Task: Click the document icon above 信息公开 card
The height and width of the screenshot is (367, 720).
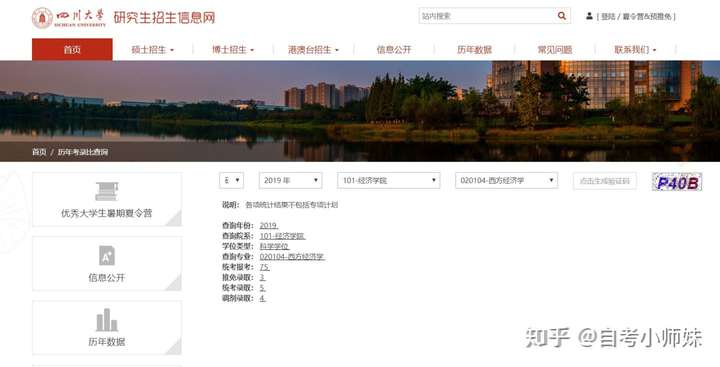Action: coord(107,255)
